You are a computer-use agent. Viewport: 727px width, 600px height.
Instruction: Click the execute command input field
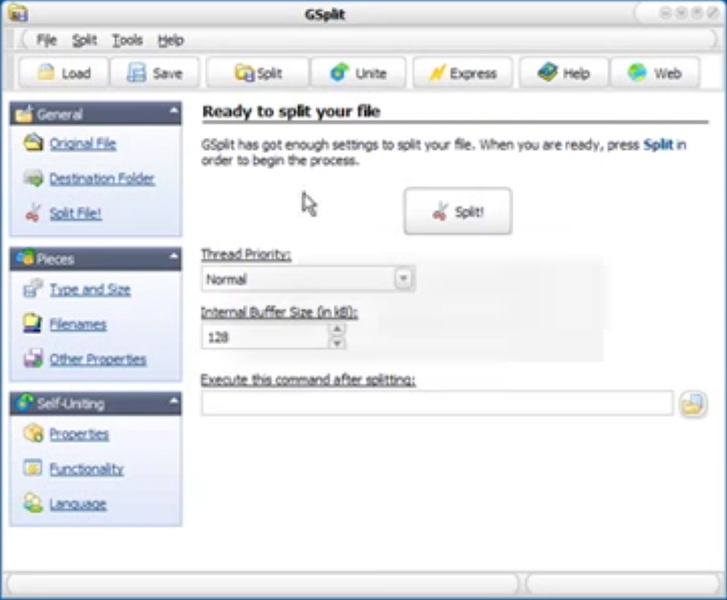[x=437, y=403]
